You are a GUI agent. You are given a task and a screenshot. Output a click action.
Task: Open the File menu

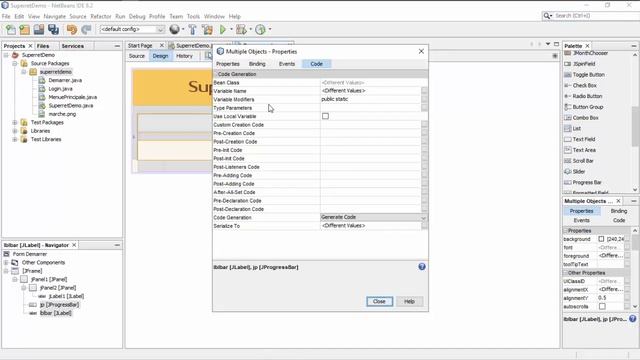pos(6,16)
